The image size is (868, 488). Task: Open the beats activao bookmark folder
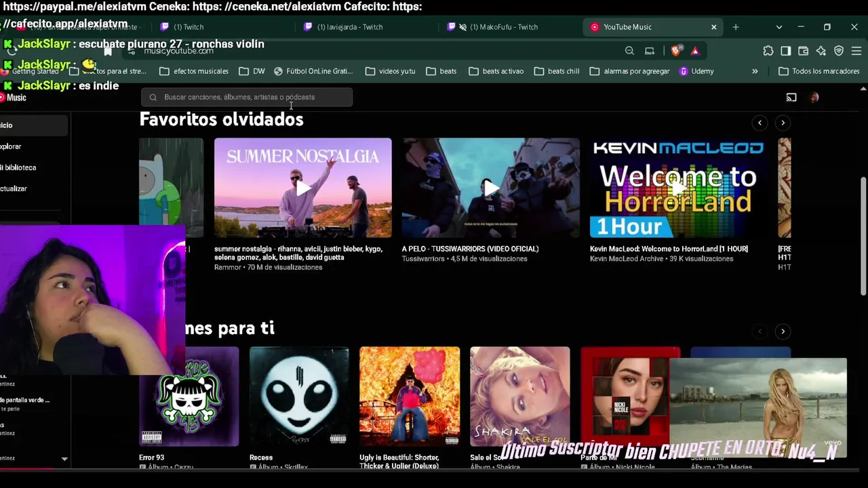tap(496, 71)
